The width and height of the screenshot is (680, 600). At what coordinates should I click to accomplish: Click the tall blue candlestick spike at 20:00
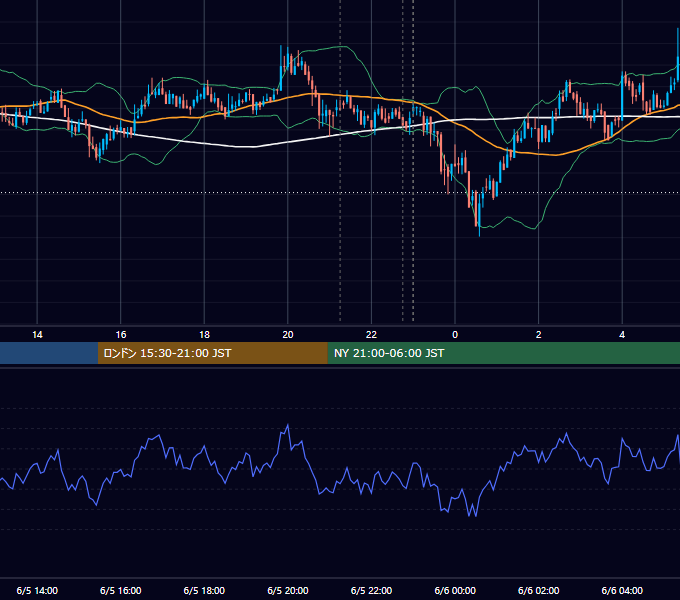pyautogui.click(x=281, y=67)
